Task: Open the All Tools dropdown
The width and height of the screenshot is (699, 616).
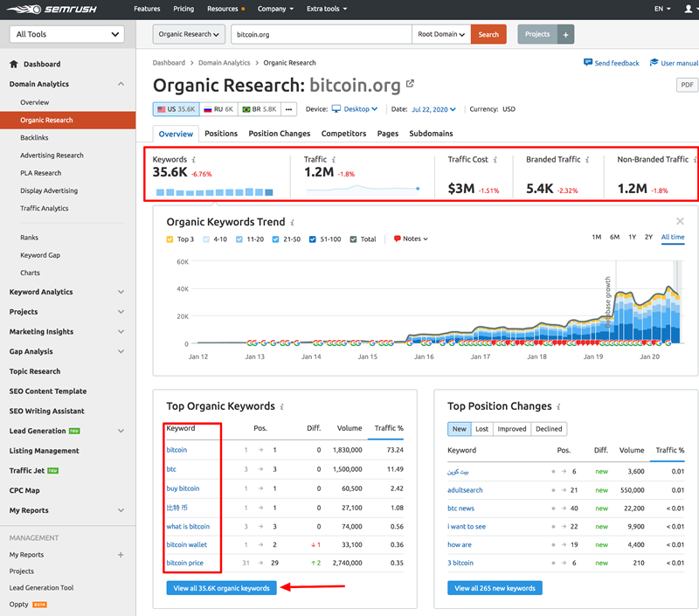Action: coord(67,34)
